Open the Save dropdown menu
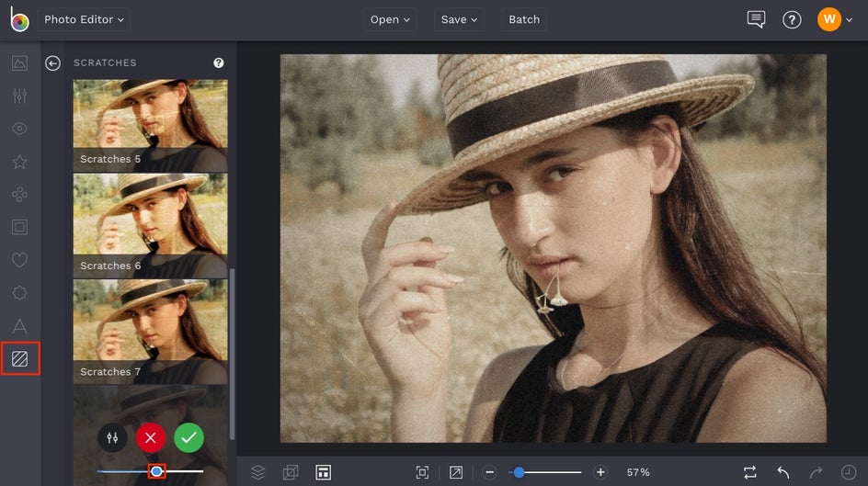The width and height of the screenshot is (868, 486). 459,19
